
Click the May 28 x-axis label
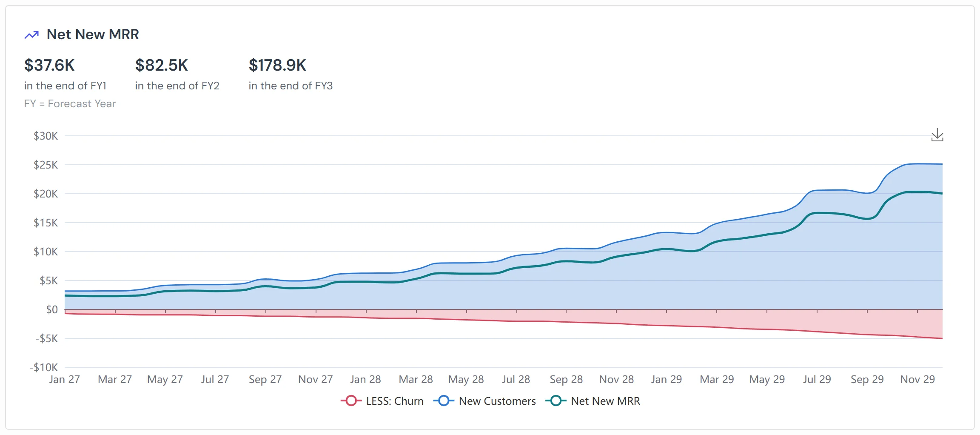[x=466, y=379]
